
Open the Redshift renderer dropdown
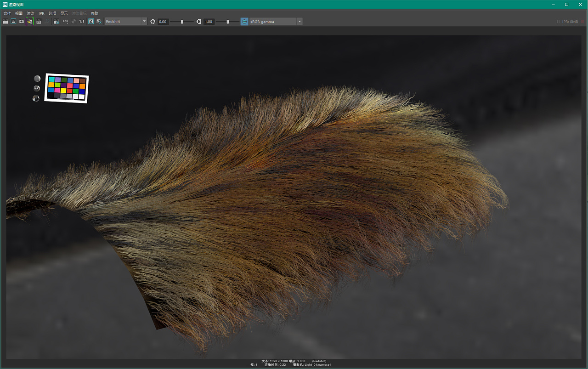126,22
